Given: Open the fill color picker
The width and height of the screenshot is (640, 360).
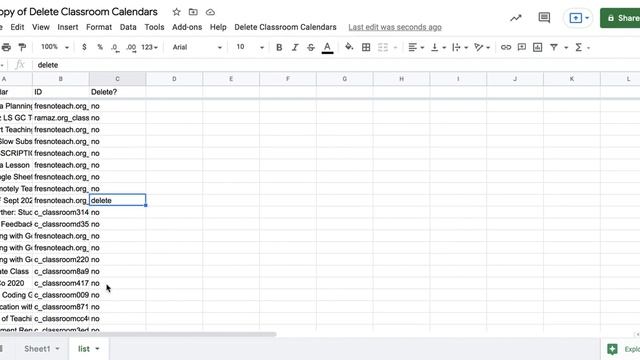Looking at the screenshot, I should (349, 47).
